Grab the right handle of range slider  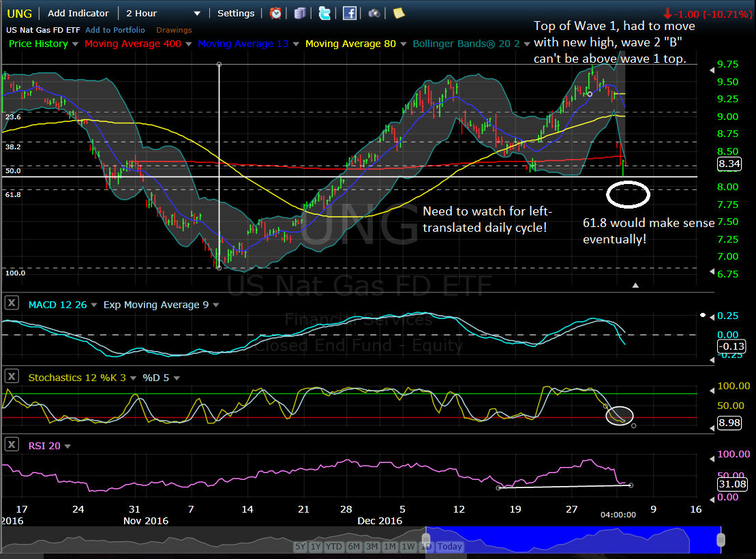point(720,539)
